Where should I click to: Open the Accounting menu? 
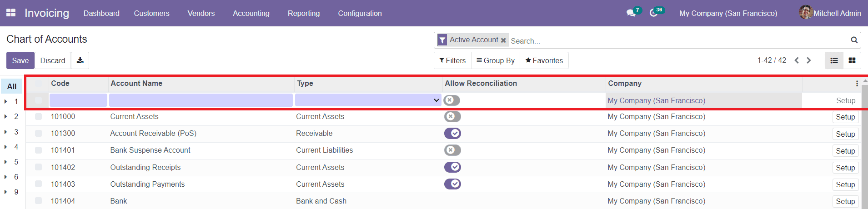[251, 13]
